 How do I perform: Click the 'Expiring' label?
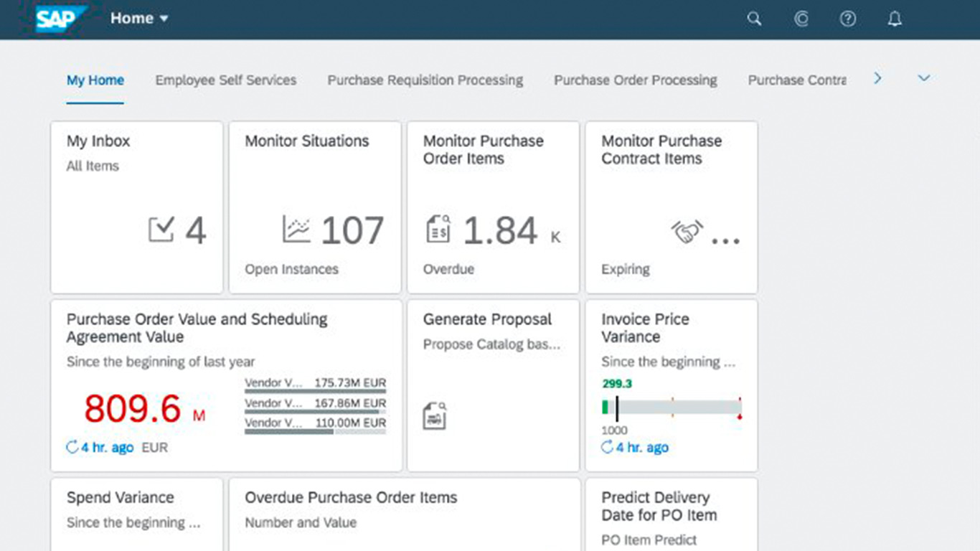(626, 270)
